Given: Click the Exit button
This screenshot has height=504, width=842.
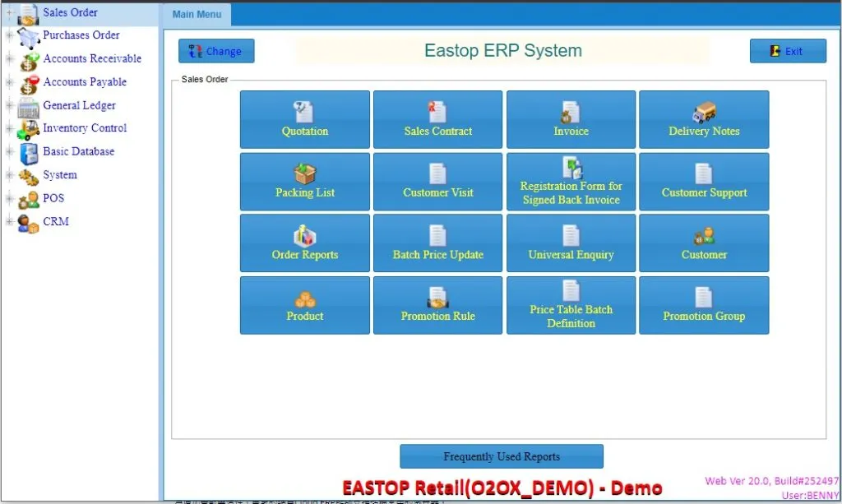Looking at the screenshot, I should click(x=788, y=51).
